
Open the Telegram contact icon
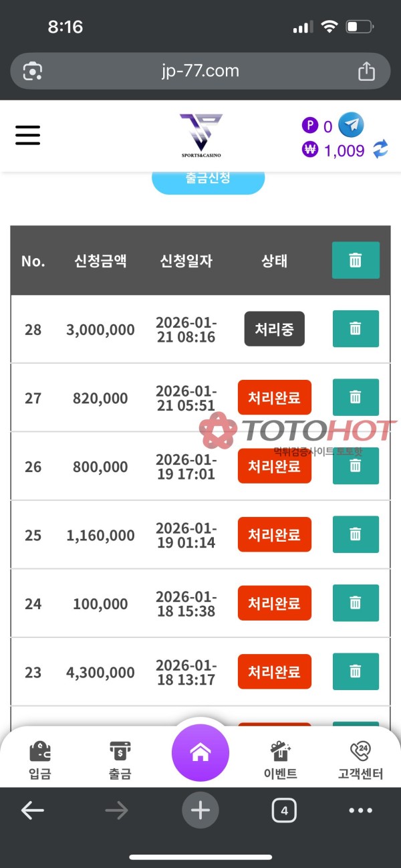350,125
